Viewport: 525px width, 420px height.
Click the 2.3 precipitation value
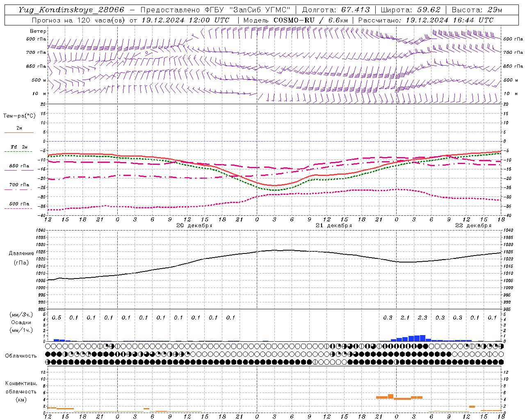pos(422,317)
